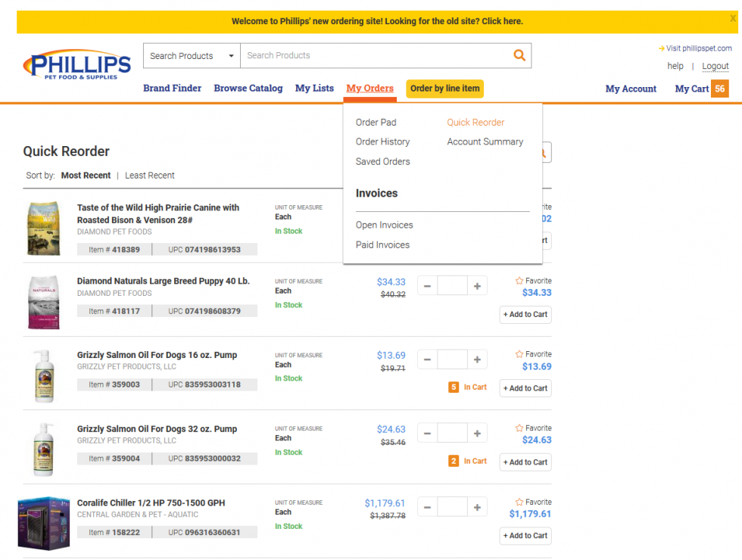Click quantity field for Coralife Chiller
742x560 pixels.
[x=453, y=507]
